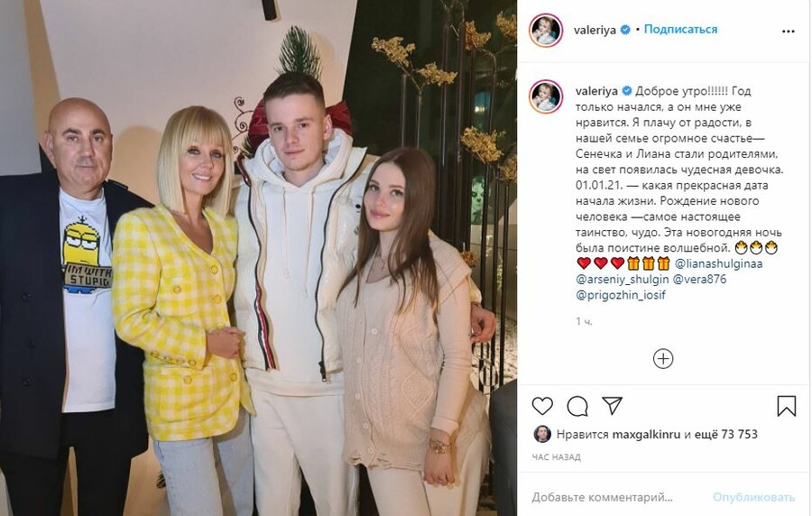This screenshot has height=516, width=812.
Task: Click the Опубликовать post comment button
Action: coord(753,497)
